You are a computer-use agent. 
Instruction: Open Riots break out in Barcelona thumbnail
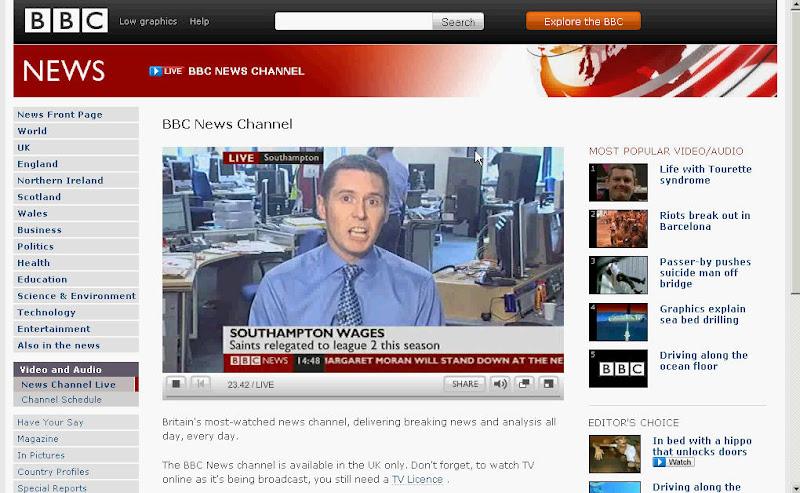pos(618,229)
